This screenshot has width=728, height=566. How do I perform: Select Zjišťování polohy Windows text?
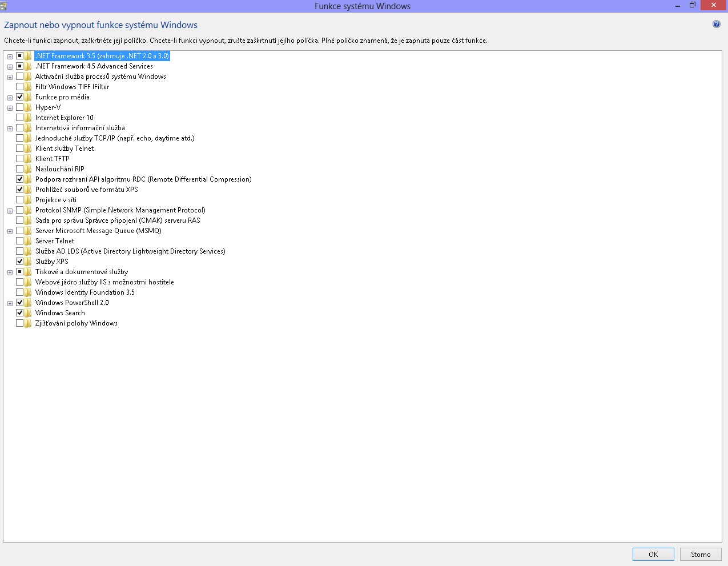click(77, 323)
